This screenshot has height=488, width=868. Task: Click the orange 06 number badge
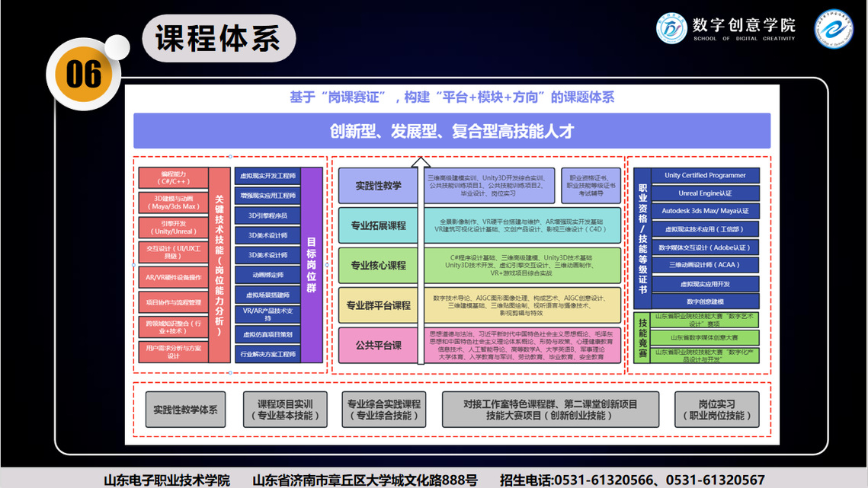pos(83,74)
